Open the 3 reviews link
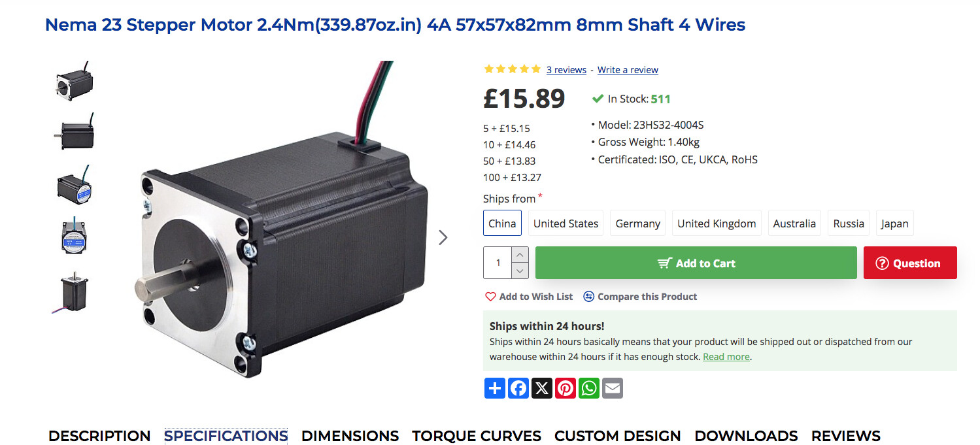 tap(566, 70)
